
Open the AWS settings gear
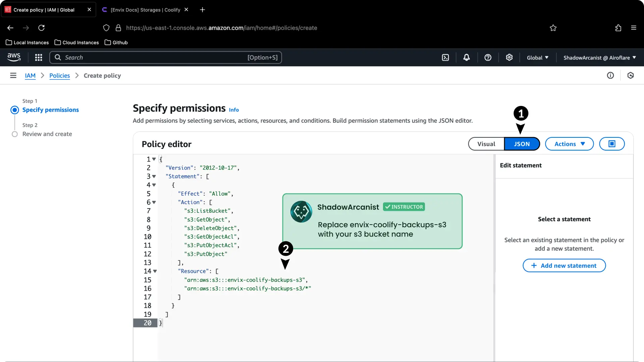pyautogui.click(x=509, y=57)
